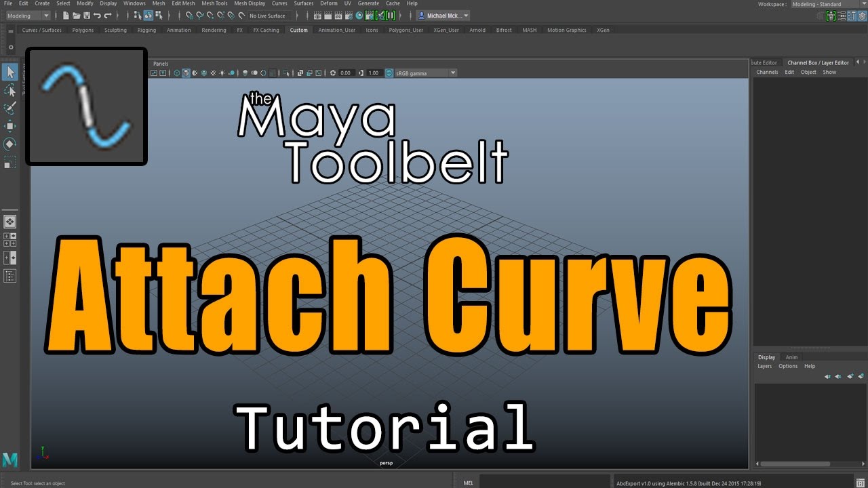Click the Open Scene folder icon
This screenshot has height=488, width=868.
point(77,16)
